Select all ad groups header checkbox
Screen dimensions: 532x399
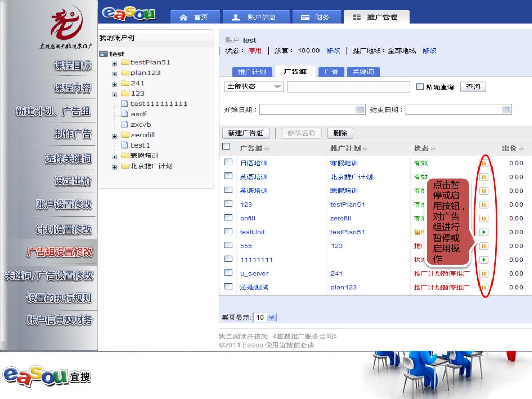point(227,146)
